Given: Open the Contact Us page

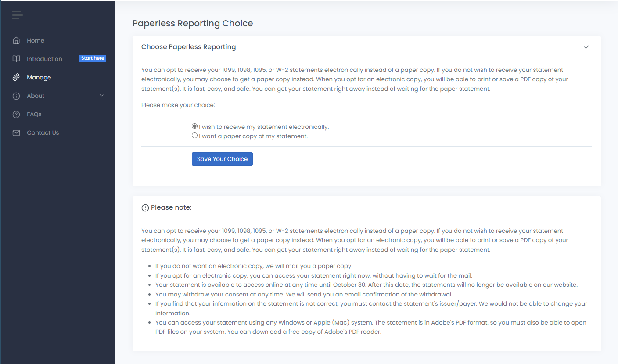Looking at the screenshot, I should point(43,132).
